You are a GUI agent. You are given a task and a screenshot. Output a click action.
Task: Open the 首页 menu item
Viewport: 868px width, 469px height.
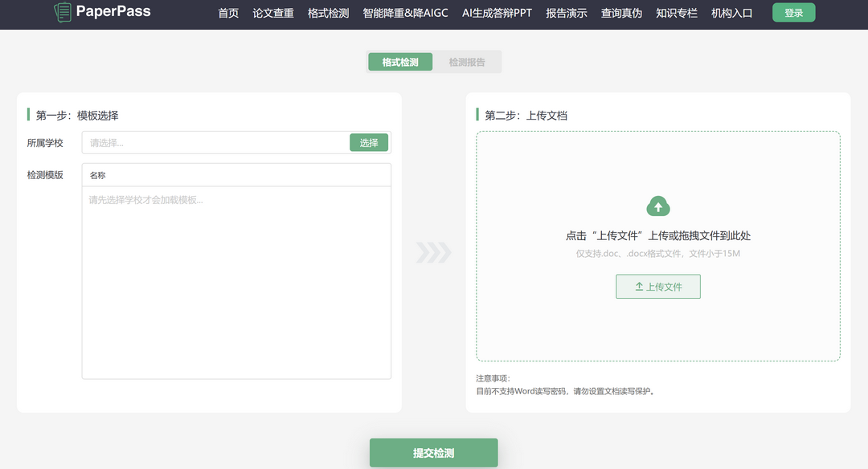(227, 13)
